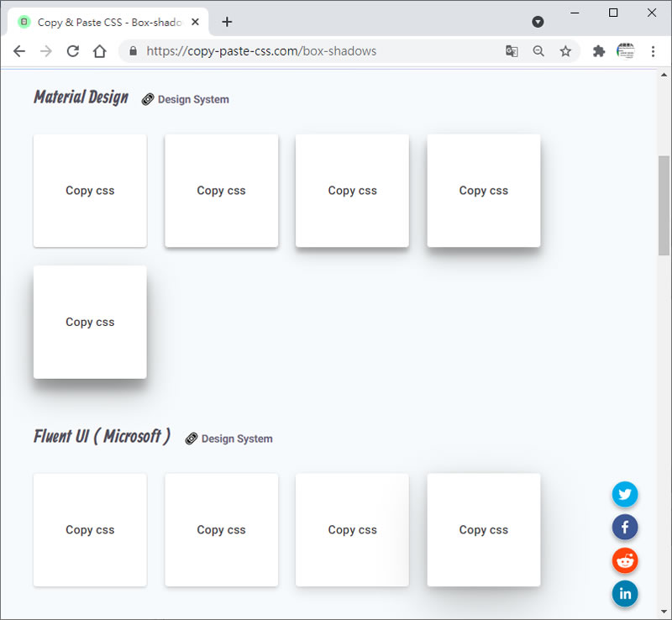
Task: Open Material Design's Design System link
Action: point(193,99)
